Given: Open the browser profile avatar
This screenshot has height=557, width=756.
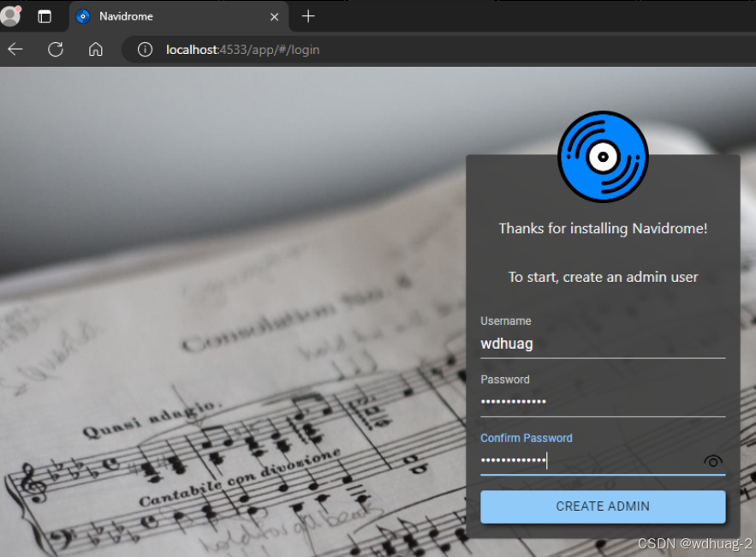Looking at the screenshot, I should (10, 15).
